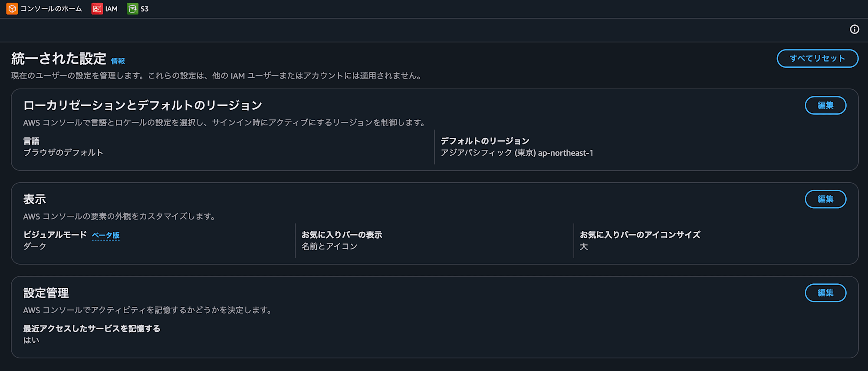The width and height of the screenshot is (868, 371).
Task: Open the 情報 link beside 統一された設定
Action: (118, 61)
